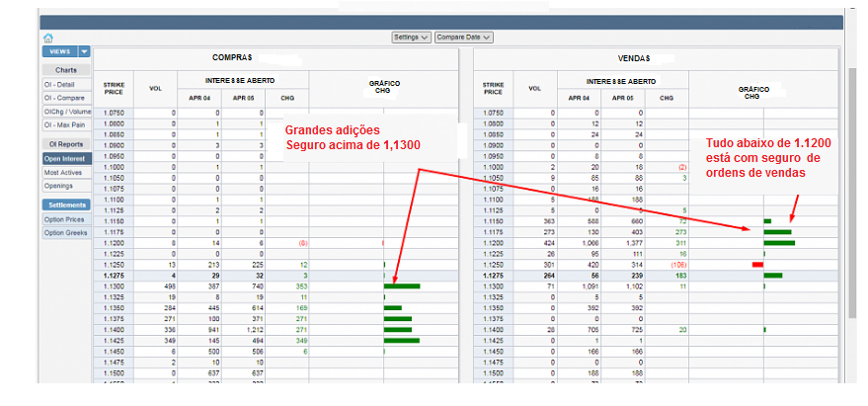The image size is (868, 406).
Task: Open Option Greeks settlements
Action: [x=66, y=232]
